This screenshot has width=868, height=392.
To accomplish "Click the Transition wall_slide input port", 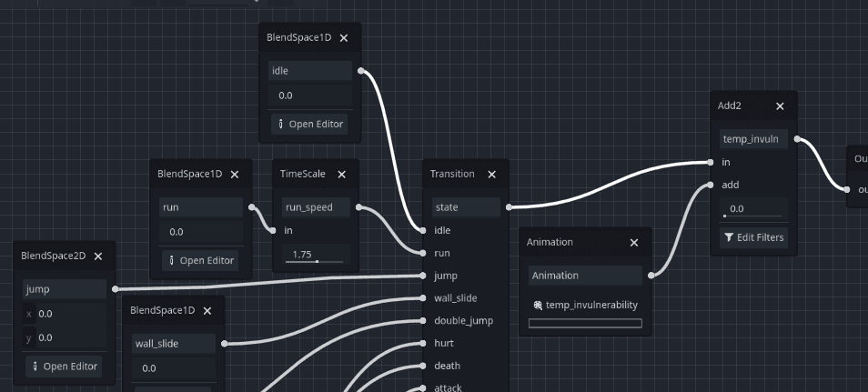I will (x=423, y=298).
